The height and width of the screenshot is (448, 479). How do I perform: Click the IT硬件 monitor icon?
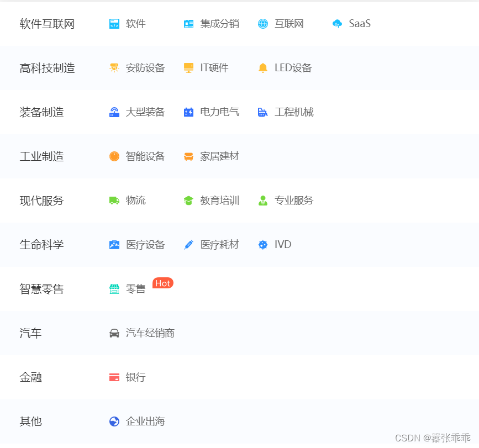point(188,68)
